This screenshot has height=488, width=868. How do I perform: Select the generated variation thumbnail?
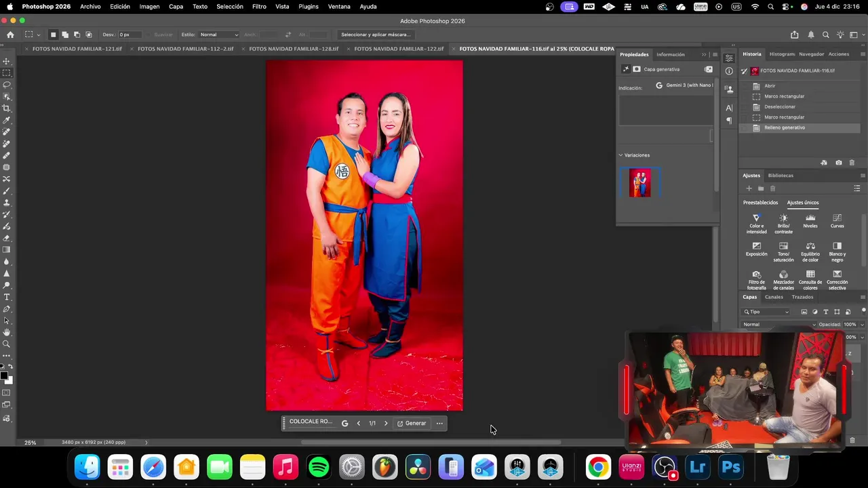point(639,182)
